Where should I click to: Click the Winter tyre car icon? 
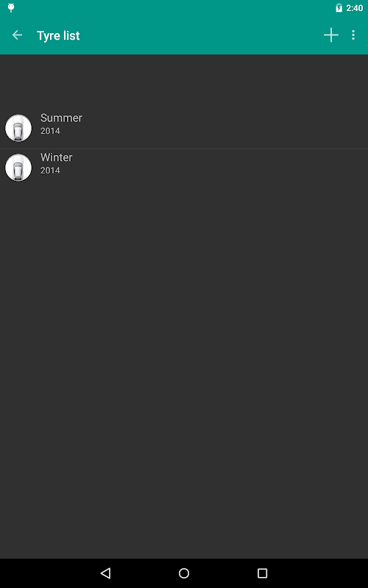click(18, 168)
